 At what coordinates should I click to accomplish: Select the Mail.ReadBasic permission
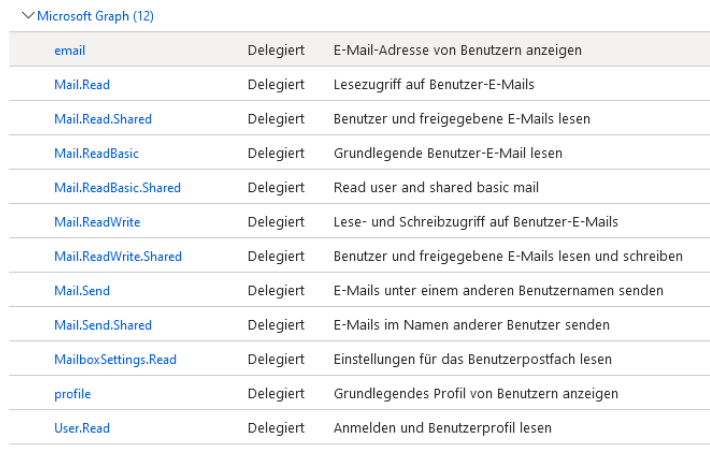point(96,153)
